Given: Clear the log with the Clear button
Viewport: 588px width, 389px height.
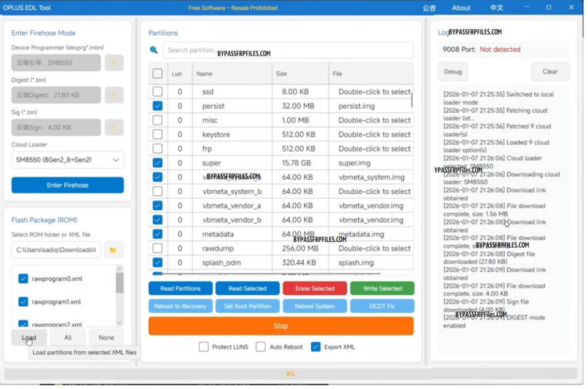Looking at the screenshot, I should [550, 72].
